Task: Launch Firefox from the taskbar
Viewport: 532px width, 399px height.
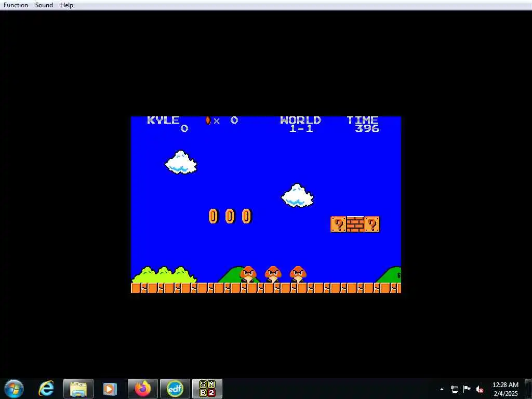Action: pyautogui.click(x=143, y=389)
